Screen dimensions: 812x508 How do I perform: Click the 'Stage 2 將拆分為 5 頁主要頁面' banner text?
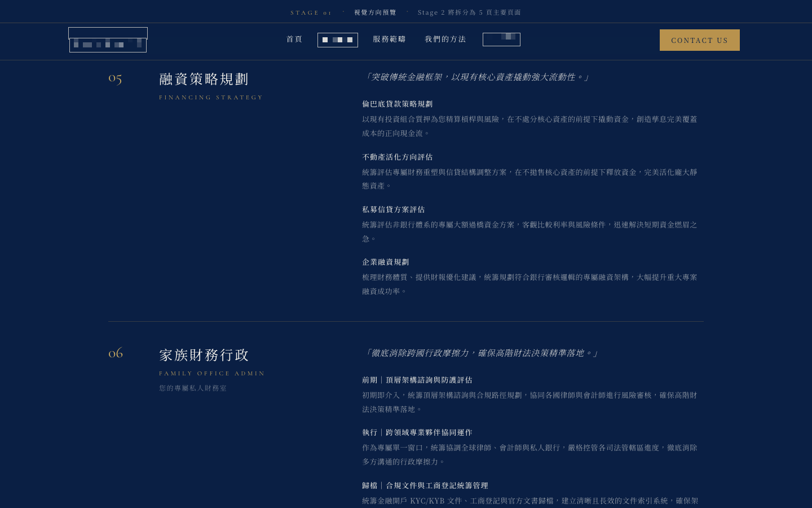[x=469, y=12]
